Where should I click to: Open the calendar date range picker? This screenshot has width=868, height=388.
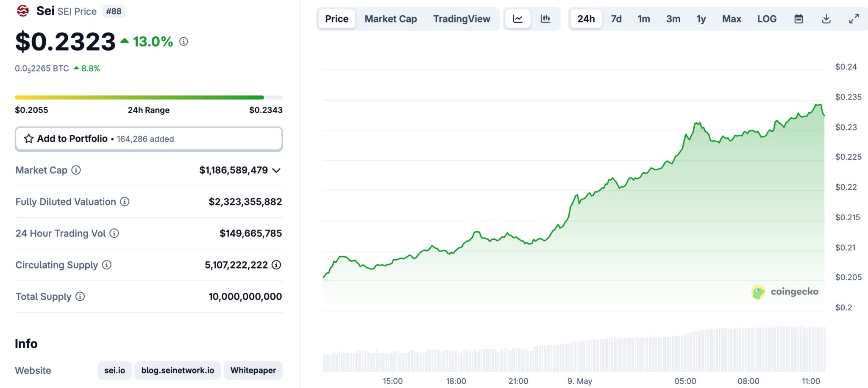point(798,19)
